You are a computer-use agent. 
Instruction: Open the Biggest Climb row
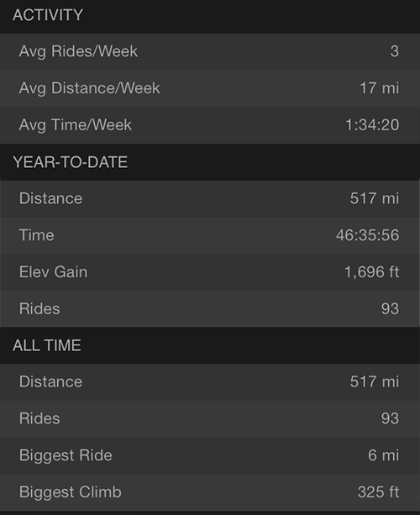click(210, 492)
